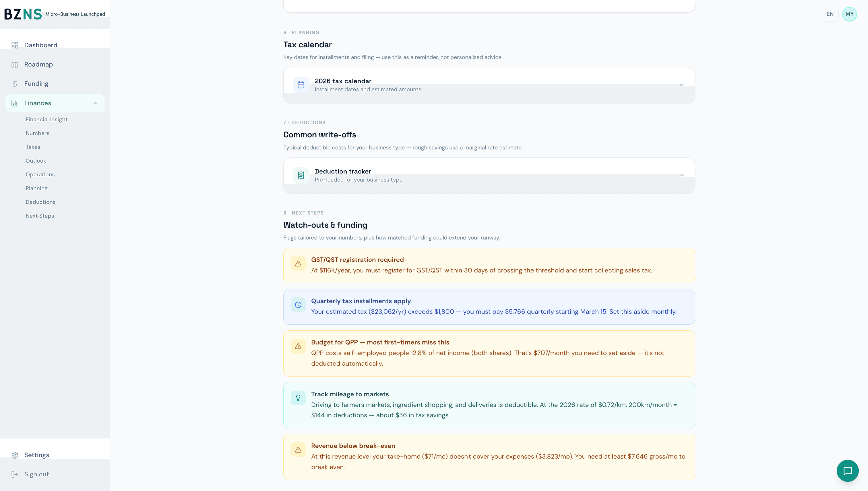
Task: Click the EN language button
Action: 830,14
